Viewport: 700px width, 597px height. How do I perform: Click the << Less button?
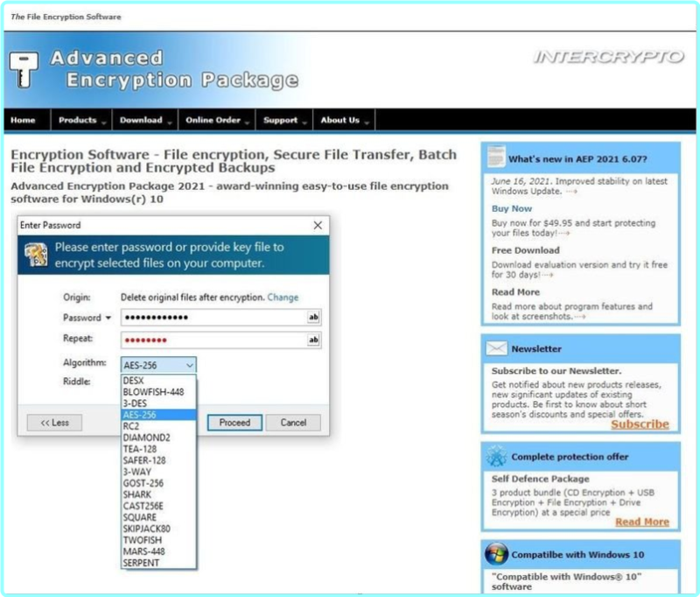pyautogui.click(x=54, y=423)
